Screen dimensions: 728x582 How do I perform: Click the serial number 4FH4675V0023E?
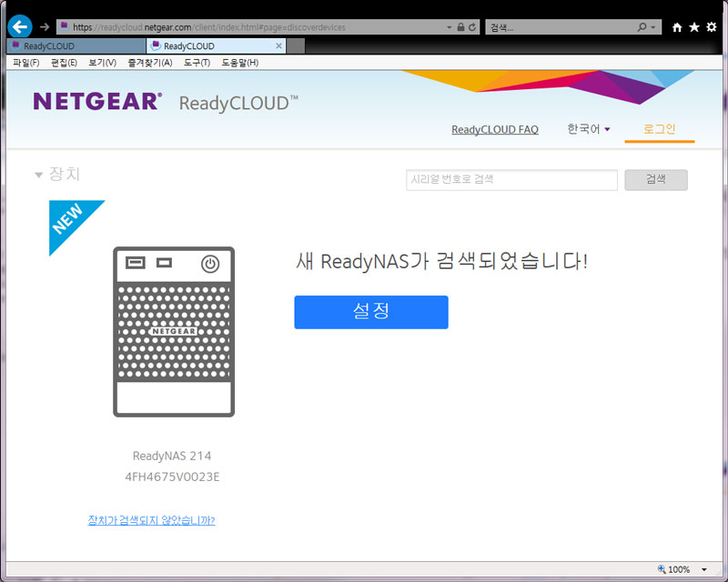172,477
